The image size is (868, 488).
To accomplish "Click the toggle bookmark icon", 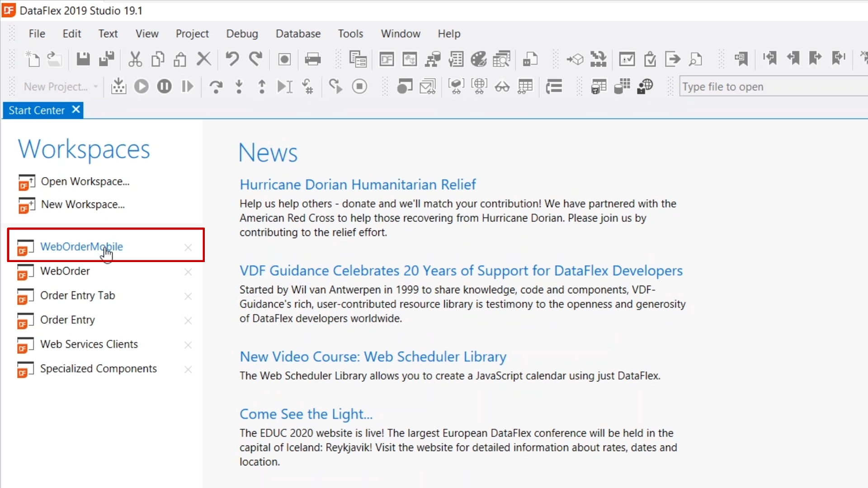I will pyautogui.click(x=741, y=59).
